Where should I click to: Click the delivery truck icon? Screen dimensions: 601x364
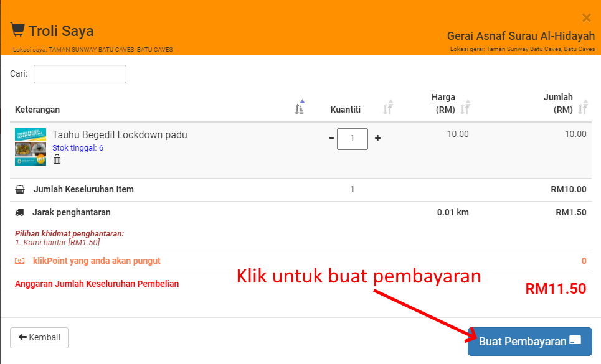point(20,213)
